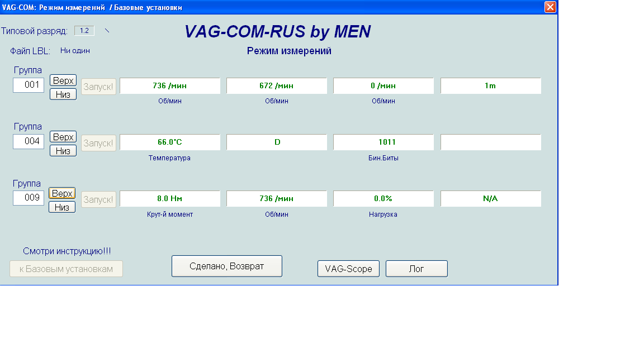Click the 736 /мин value in group 001
This screenshot has width=644, height=362.
point(170,86)
